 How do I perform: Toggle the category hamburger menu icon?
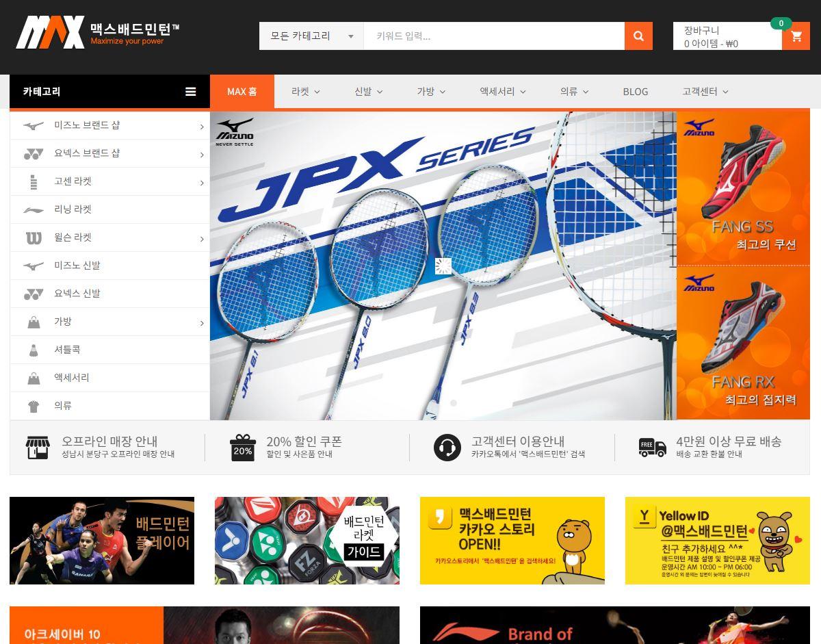(191, 92)
